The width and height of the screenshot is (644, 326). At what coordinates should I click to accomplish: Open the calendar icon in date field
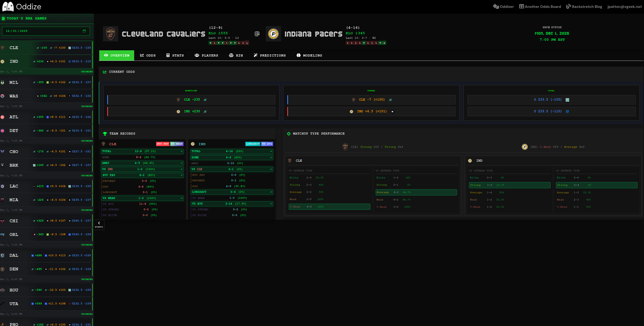(84, 31)
